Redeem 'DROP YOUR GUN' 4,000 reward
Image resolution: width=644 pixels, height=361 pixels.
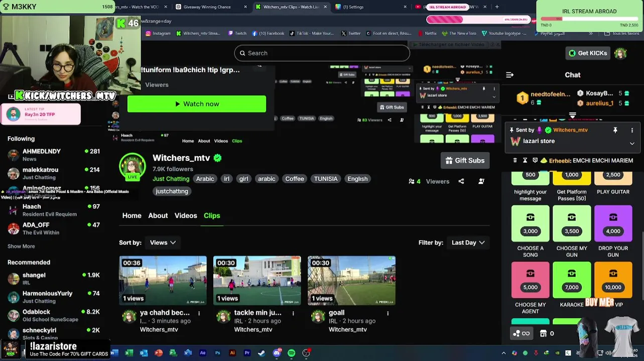tap(613, 224)
